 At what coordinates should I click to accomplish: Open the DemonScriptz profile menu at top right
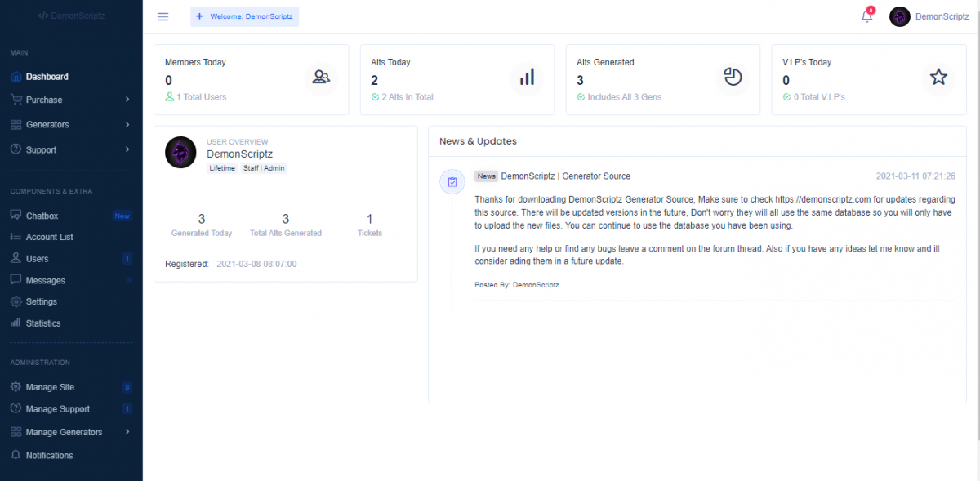pos(929,16)
